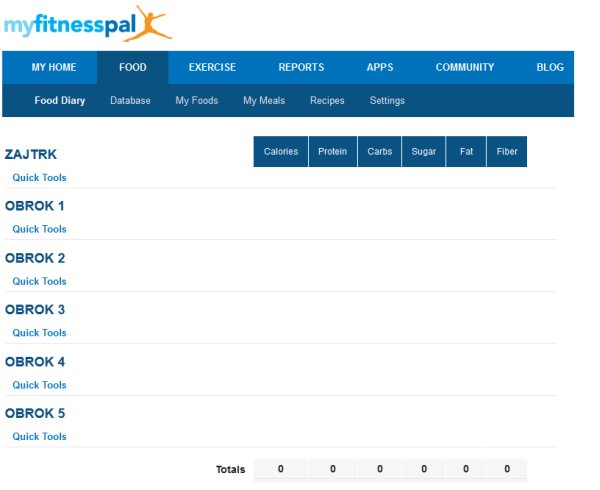
Task: Click the Calories column header
Action: coord(280,152)
